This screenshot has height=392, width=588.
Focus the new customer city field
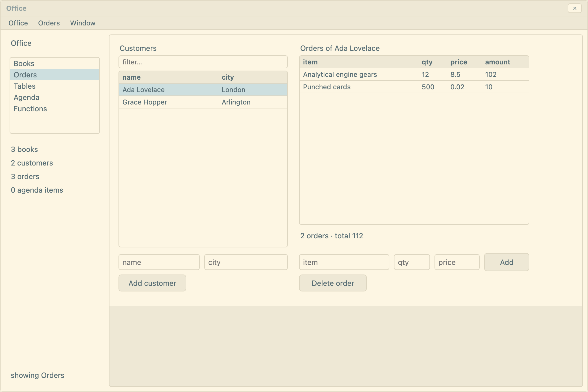tap(246, 262)
